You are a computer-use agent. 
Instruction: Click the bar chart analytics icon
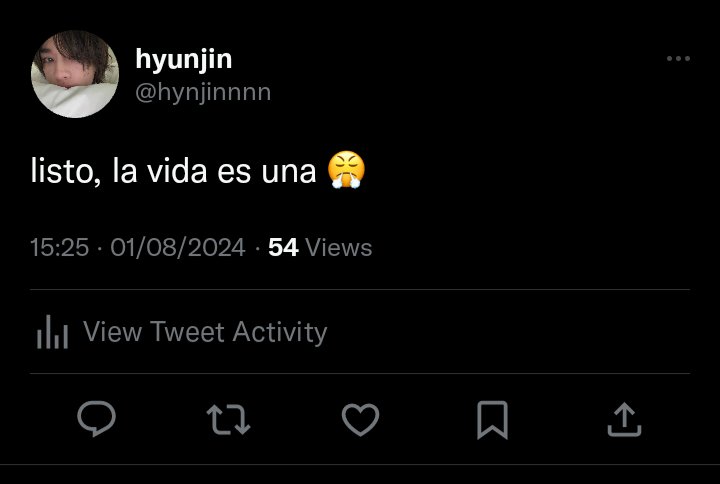click(x=52, y=332)
